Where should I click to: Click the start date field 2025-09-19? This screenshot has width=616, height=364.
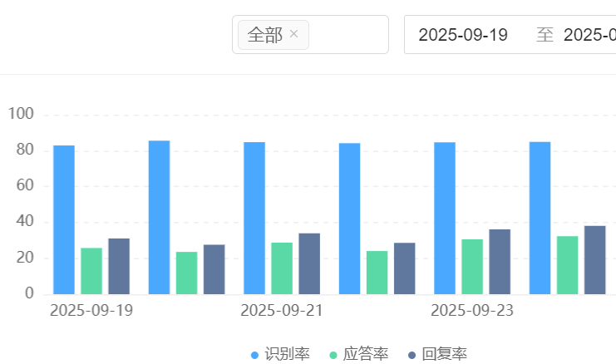pos(462,35)
